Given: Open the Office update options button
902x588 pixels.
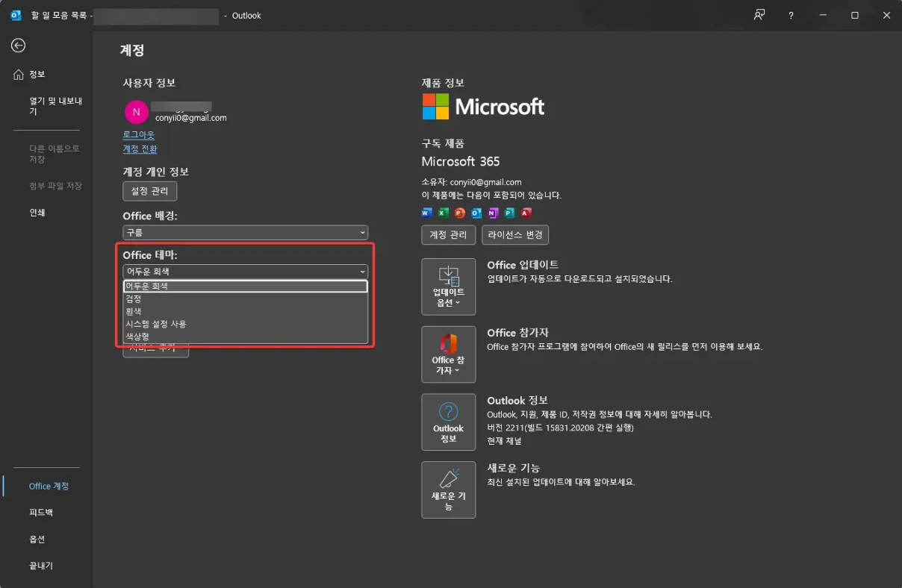Looking at the screenshot, I should point(448,287).
